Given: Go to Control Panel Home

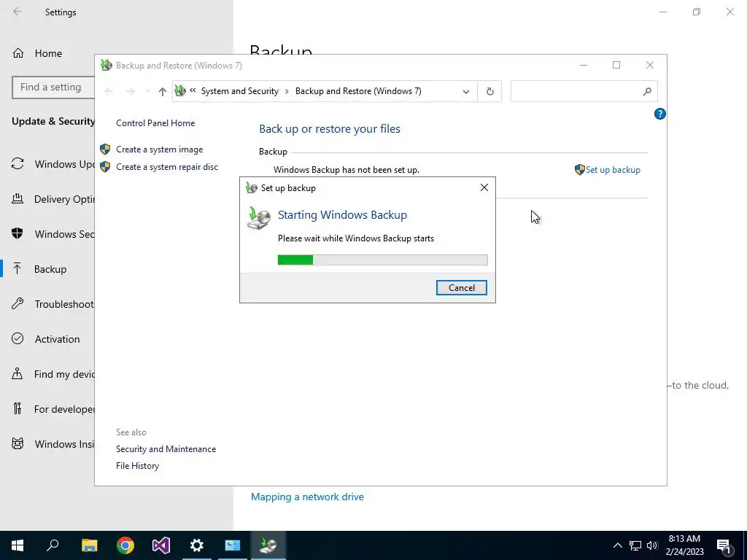Looking at the screenshot, I should point(155,122).
